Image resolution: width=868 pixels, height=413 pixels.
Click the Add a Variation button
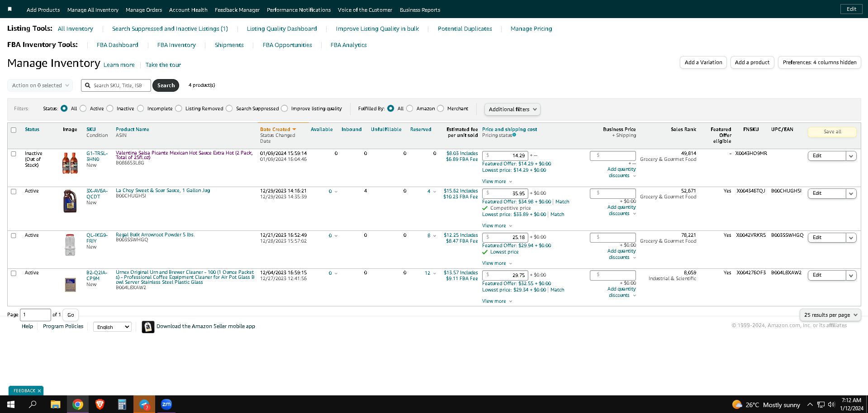tap(703, 62)
